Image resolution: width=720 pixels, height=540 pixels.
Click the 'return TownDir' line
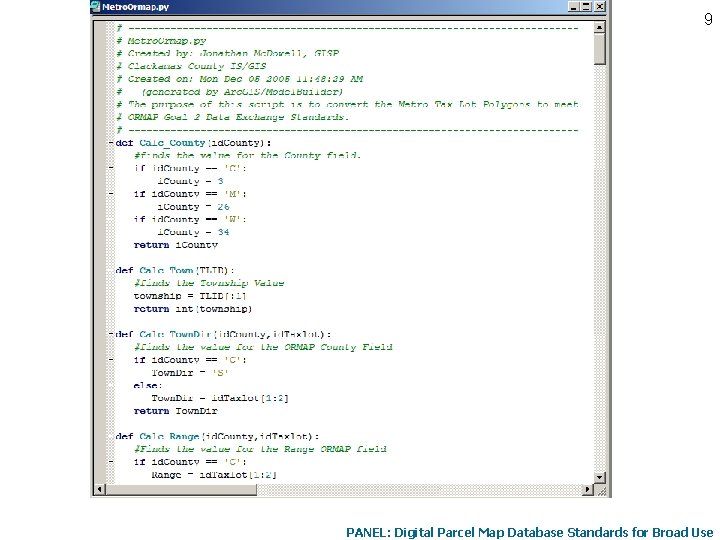tap(175, 411)
